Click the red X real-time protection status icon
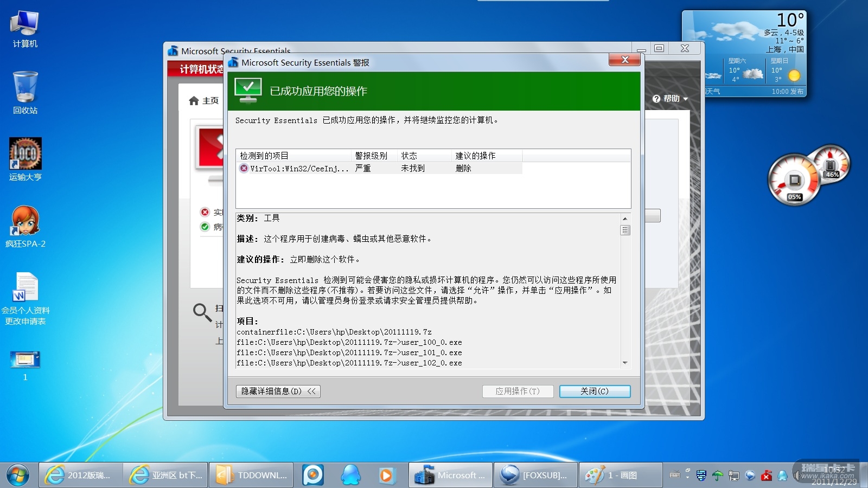This screenshot has width=868, height=488. (x=205, y=212)
